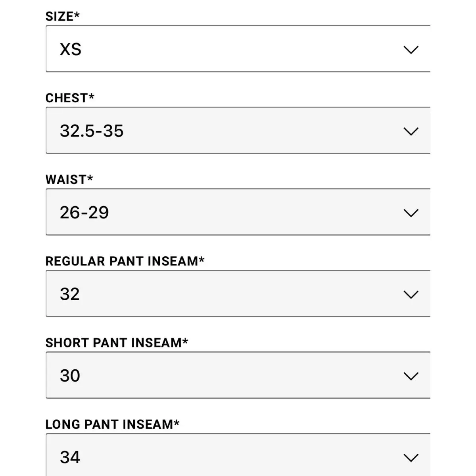This screenshot has height=476, width=476.
Task: Open the SIZE dropdown showing XS
Action: coord(238,49)
